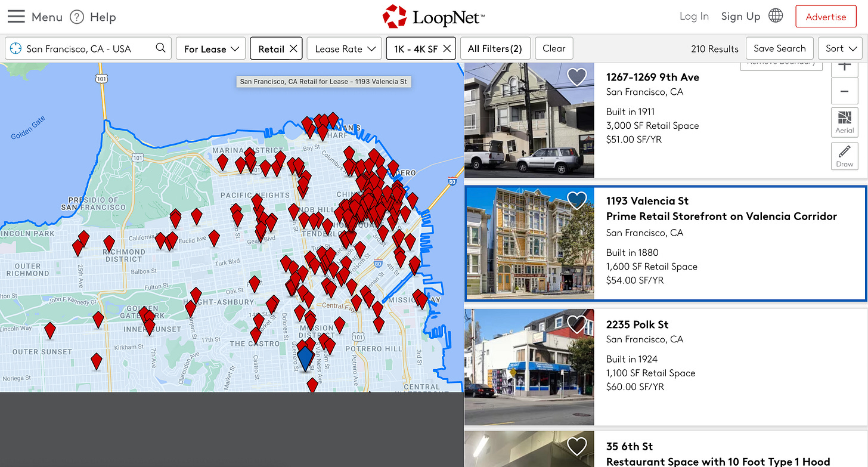Favorite the 35 6th St listing heart

click(x=576, y=446)
